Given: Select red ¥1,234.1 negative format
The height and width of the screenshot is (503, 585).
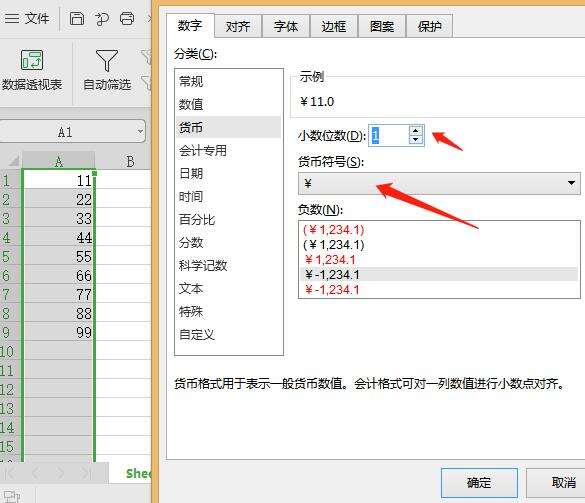Looking at the screenshot, I should tap(330, 260).
